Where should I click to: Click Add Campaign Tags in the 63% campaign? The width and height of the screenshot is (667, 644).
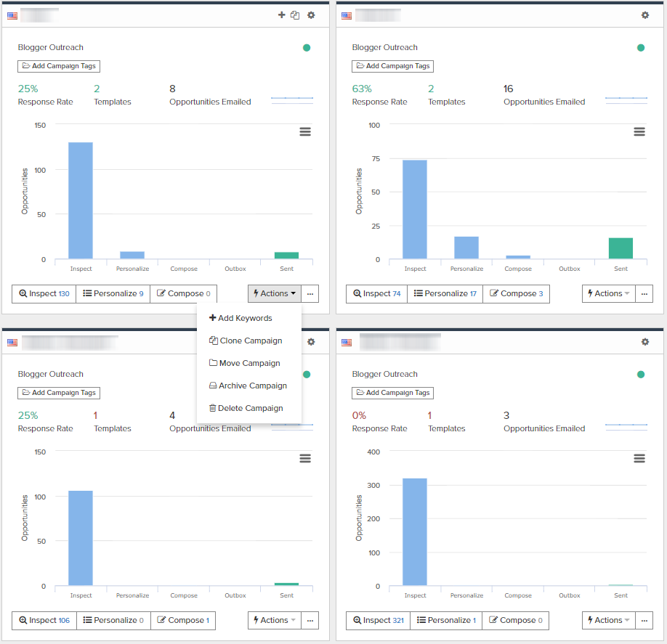(392, 66)
